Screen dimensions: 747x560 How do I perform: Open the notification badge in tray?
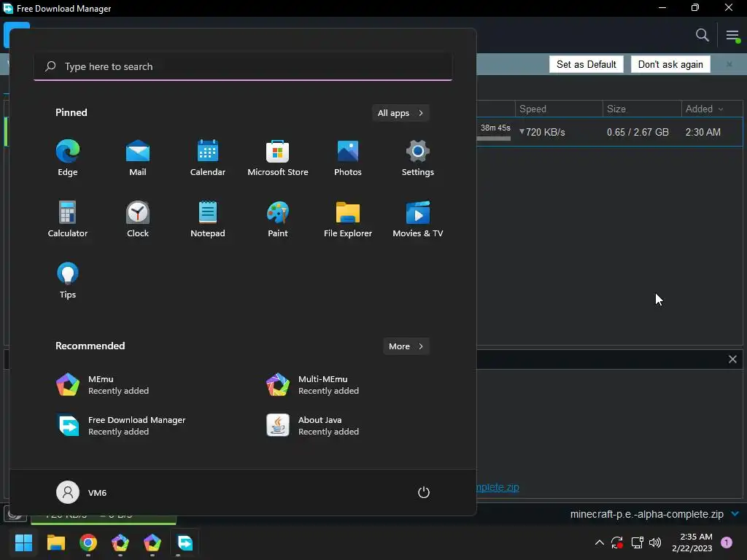[727, 542]
